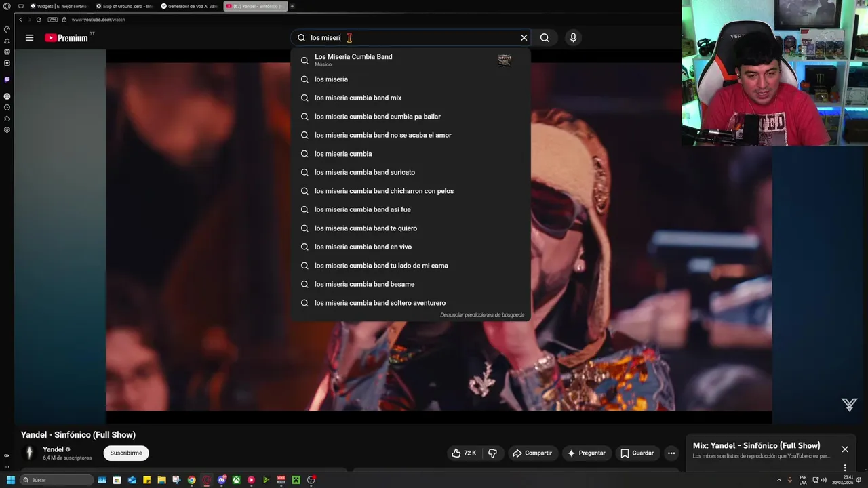This screenshot has width=868, height=488.
Task: Select 'los miseria cumbia band soltero aventurero'
Action: 410,303
